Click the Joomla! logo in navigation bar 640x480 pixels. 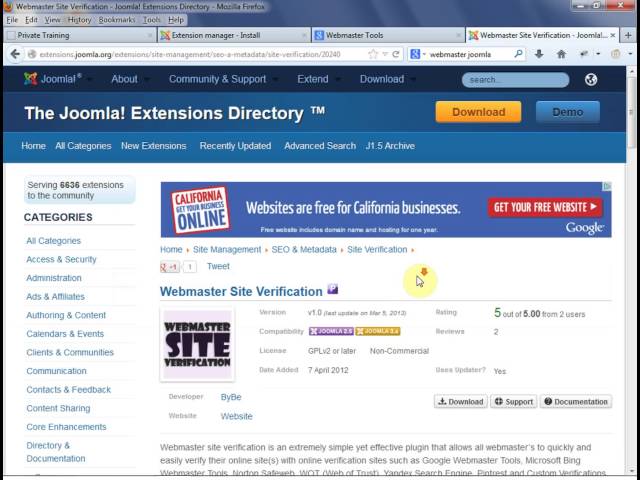[53, 79]
